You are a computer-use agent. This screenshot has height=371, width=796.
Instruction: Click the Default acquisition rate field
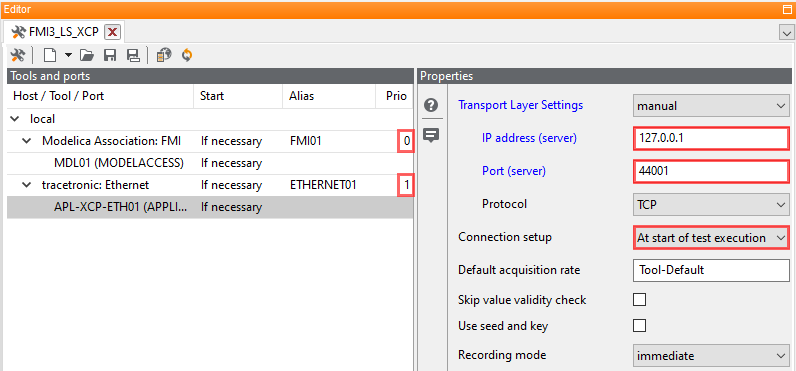coord(711,270)
